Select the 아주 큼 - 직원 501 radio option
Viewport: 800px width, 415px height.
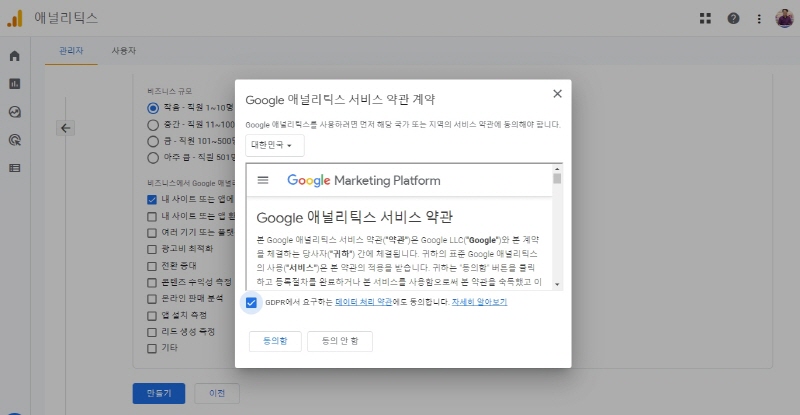pyautogui.click(x=153, y=158)
